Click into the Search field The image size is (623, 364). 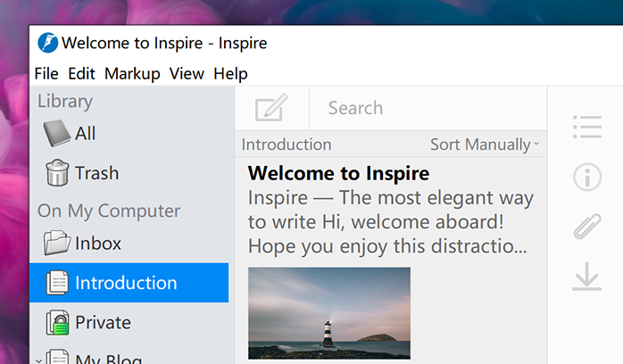[x=428, y=108]
